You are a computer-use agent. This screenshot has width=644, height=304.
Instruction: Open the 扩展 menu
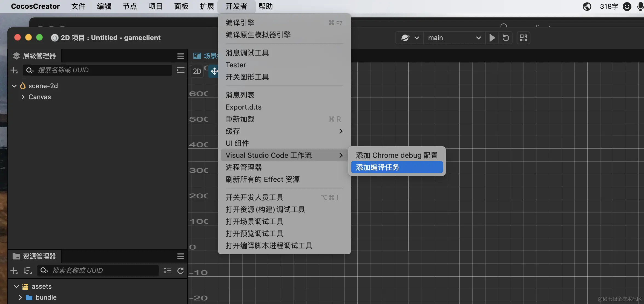[207, 6]
